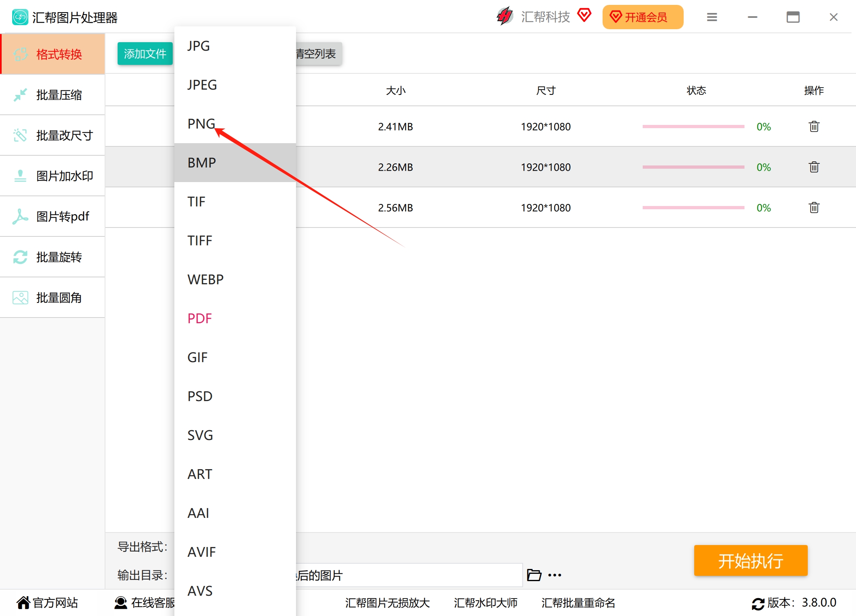Image resolution: width=856 pixels, height=616 pixels.
Task: Click progress bar of 2.56MB file
Action: coord(693,208)
